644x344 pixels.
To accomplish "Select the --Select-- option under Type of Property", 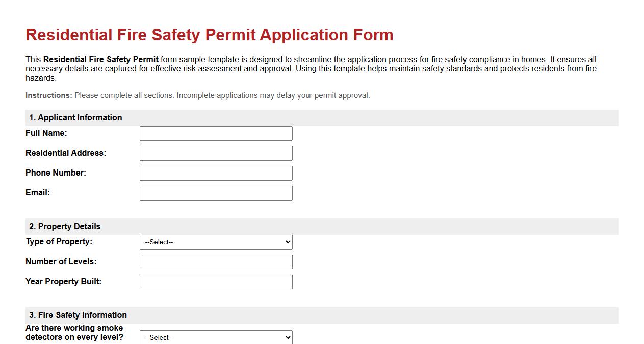I will (x=216, y=242).
